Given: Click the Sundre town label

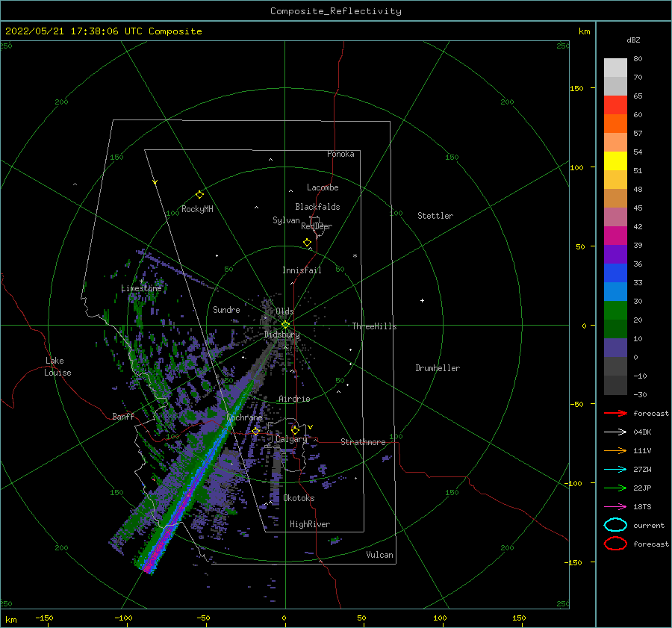Looking at the screenshot, I should click(226, 309).
